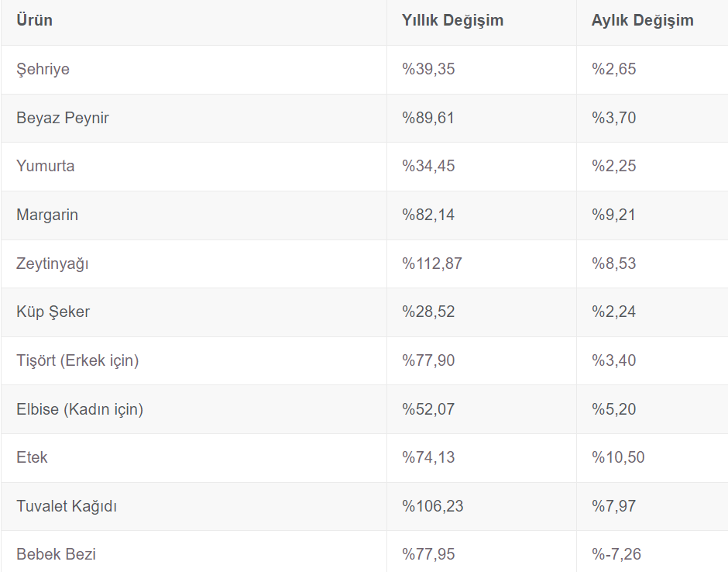Select the Beyaz Peynir row label
This screenshot has height=572, width=728.
pos(63,119)
